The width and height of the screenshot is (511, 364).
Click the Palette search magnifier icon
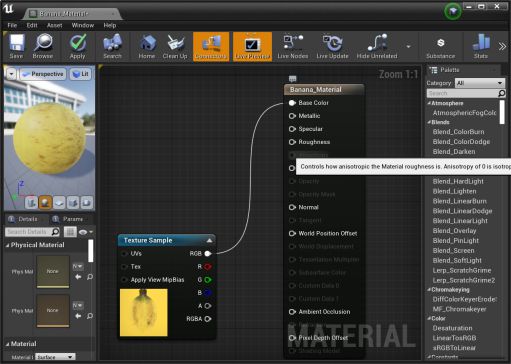coord(501,93)
